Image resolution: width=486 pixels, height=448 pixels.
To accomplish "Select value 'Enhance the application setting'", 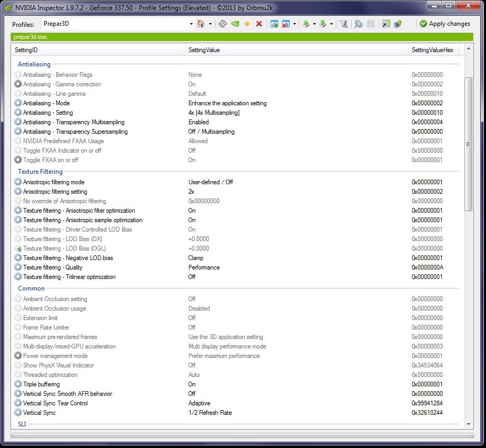I will click(x=227, y=103).
